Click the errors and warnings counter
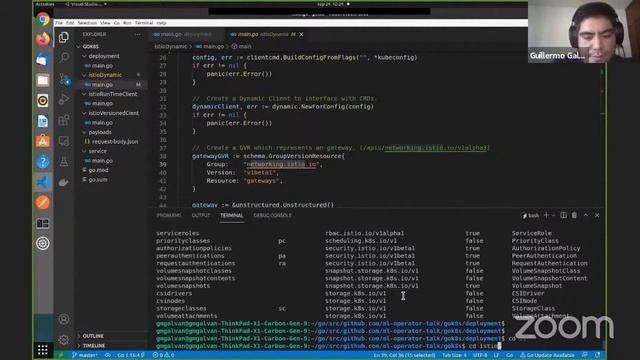The width and height of the screenshot is (640, 360). click(163, 355)
